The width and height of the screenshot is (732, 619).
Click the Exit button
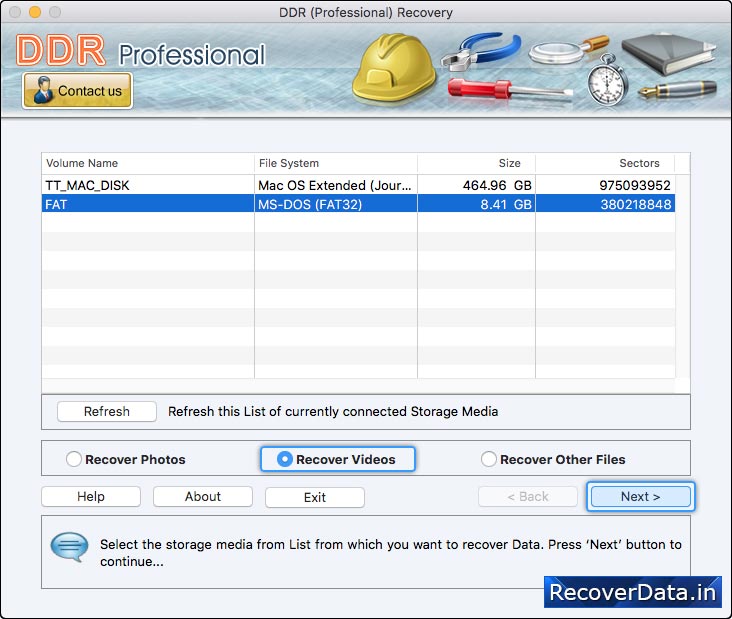(315, 497)
